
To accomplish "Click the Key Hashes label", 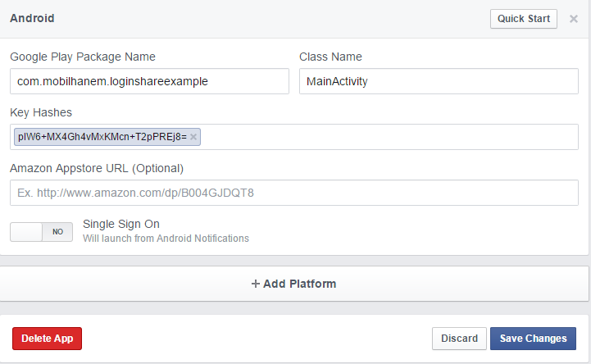I will pos(41,112).
